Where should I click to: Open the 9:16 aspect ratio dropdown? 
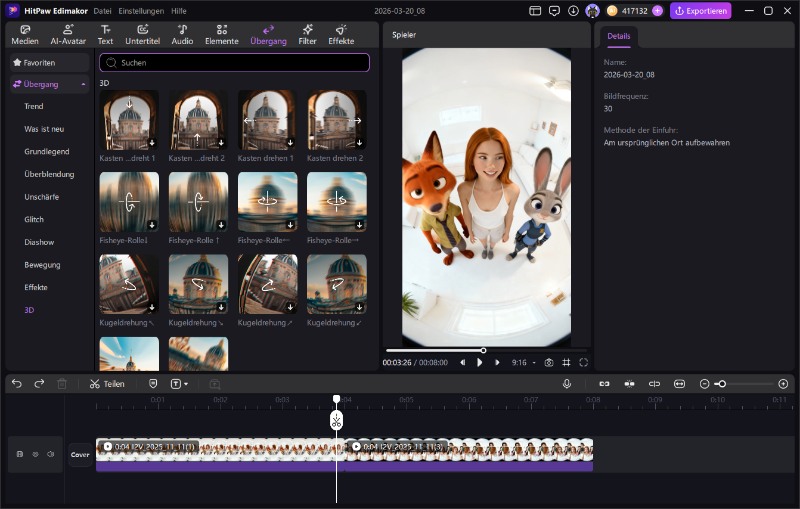click(x=523, y=362)
